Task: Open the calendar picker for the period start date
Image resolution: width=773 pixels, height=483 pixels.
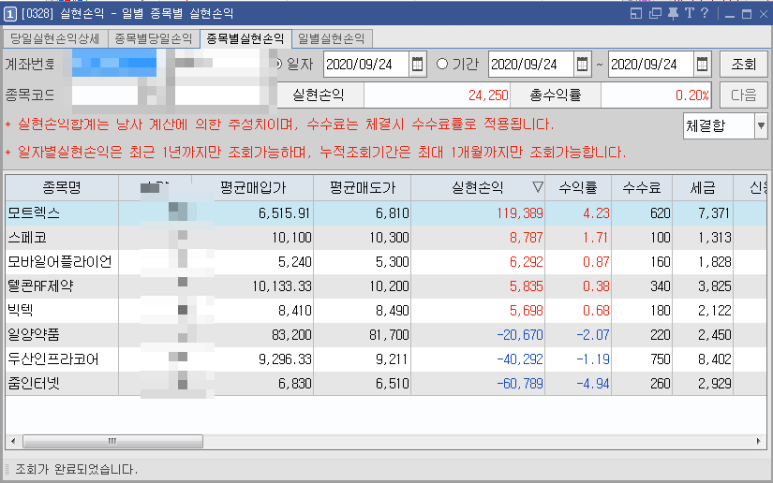Action: click(582, 64)
